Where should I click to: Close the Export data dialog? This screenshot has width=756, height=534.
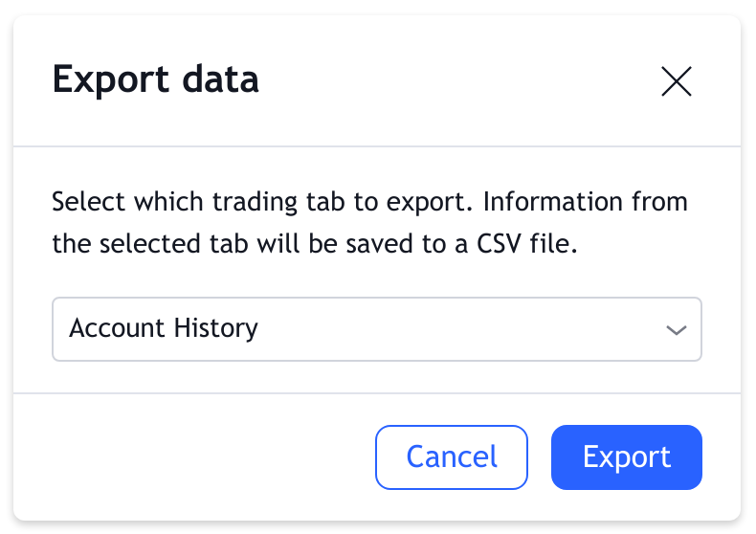coord(677,82)
